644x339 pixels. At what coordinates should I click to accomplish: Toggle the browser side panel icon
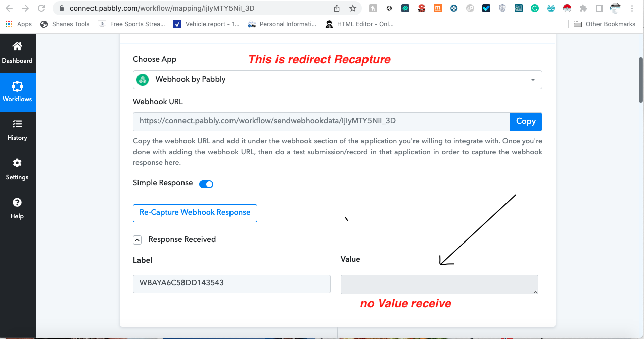click(600, 8)
